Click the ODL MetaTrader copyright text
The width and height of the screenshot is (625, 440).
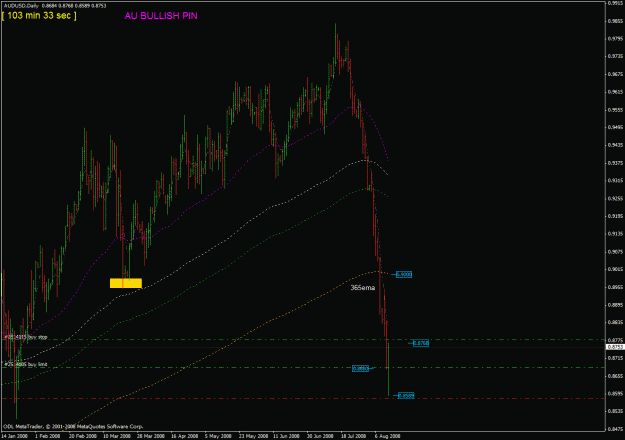[73, 426]
